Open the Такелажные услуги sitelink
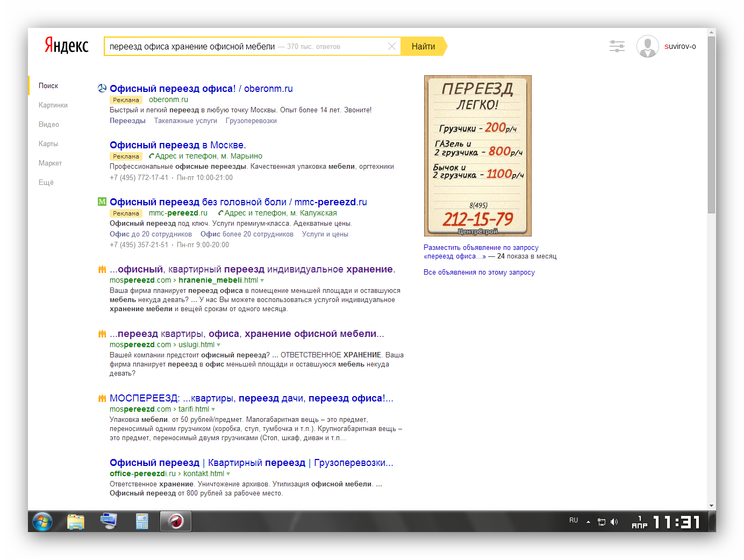744x560 pixels. (x=185, y=121)
